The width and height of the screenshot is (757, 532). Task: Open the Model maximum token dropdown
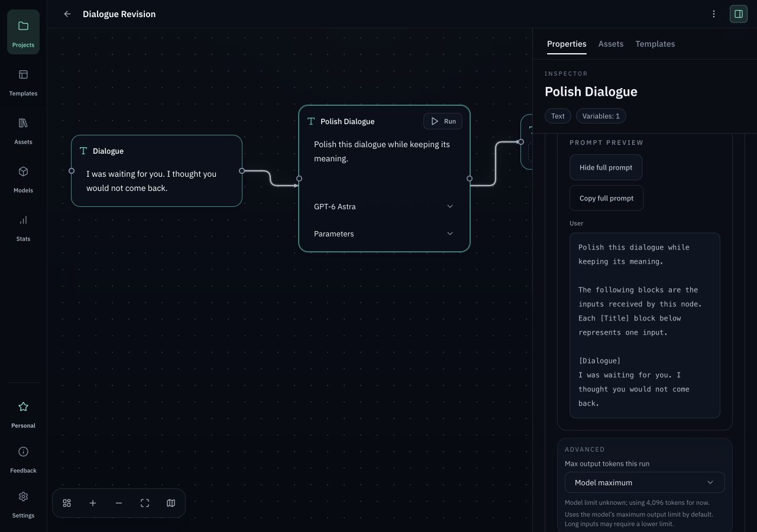pos(645,482)
